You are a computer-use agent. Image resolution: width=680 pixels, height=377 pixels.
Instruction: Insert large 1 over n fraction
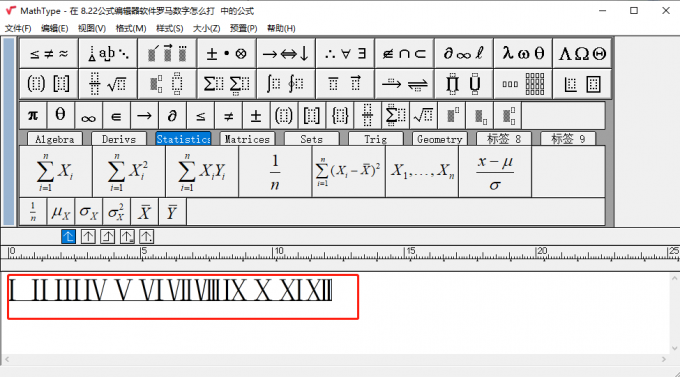click(x=275, y=172)
